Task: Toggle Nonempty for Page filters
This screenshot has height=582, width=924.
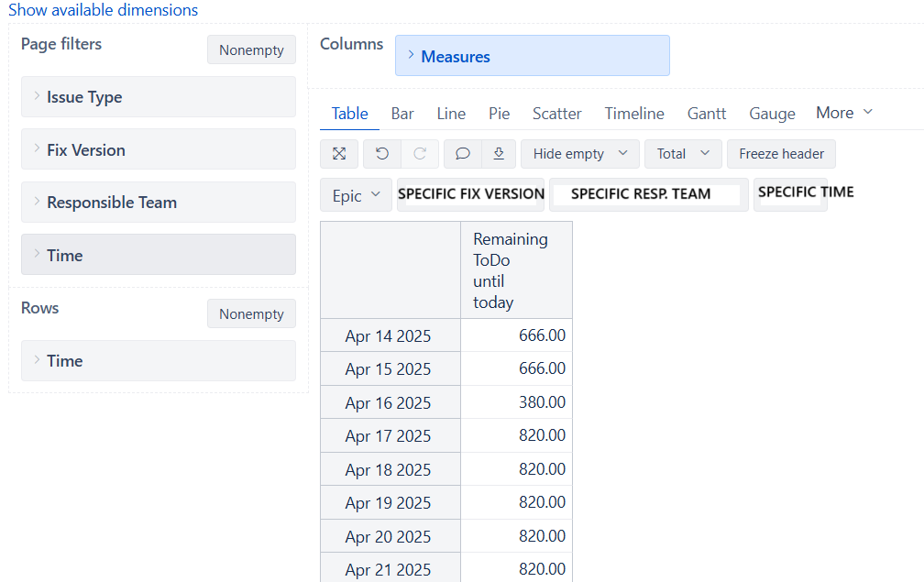Action: 251,50
